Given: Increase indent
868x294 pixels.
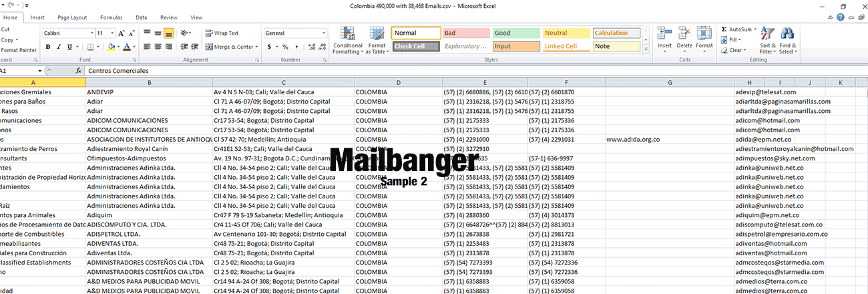Looking at the screenshot, I should (195, 47).
